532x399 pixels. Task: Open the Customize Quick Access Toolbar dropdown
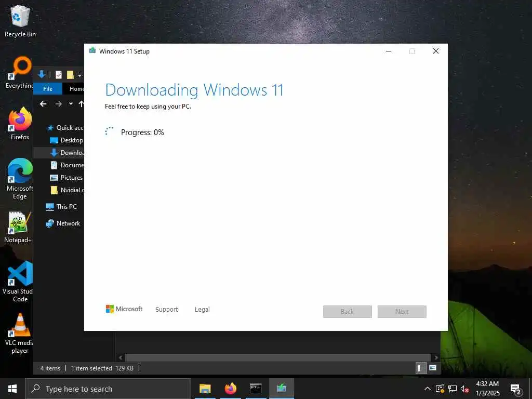point(79,75)
